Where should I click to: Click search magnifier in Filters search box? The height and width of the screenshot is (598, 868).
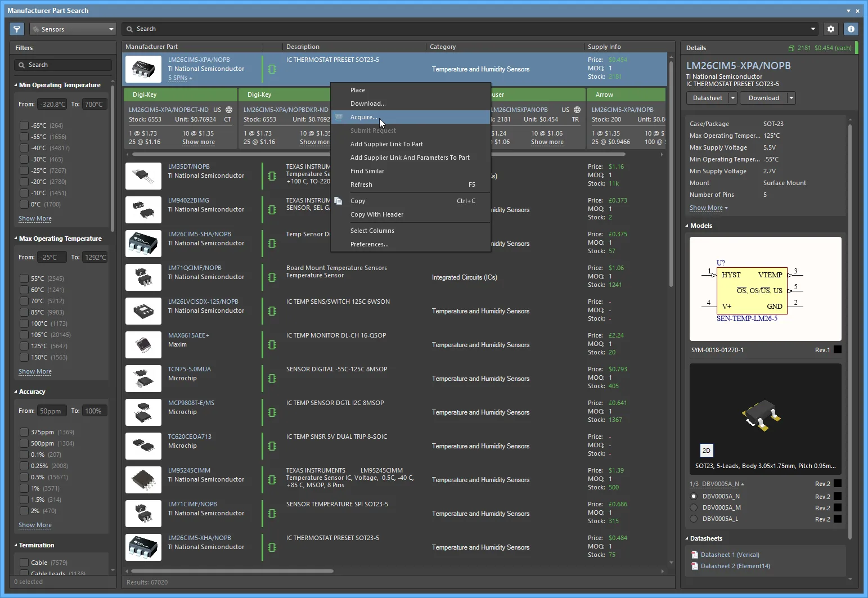pos(22,65)
